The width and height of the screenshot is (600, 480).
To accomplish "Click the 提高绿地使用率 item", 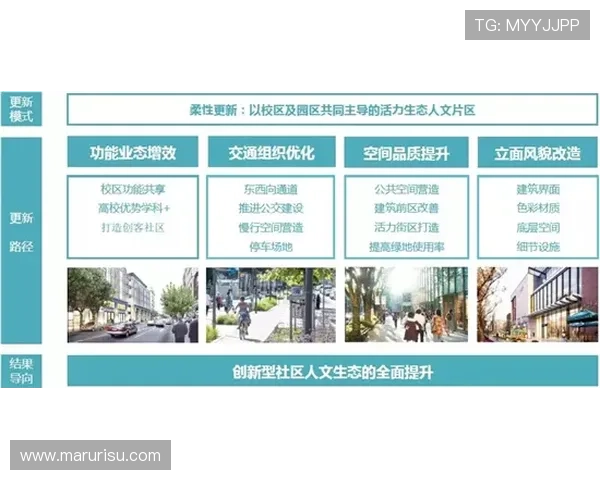I will 406,247.
